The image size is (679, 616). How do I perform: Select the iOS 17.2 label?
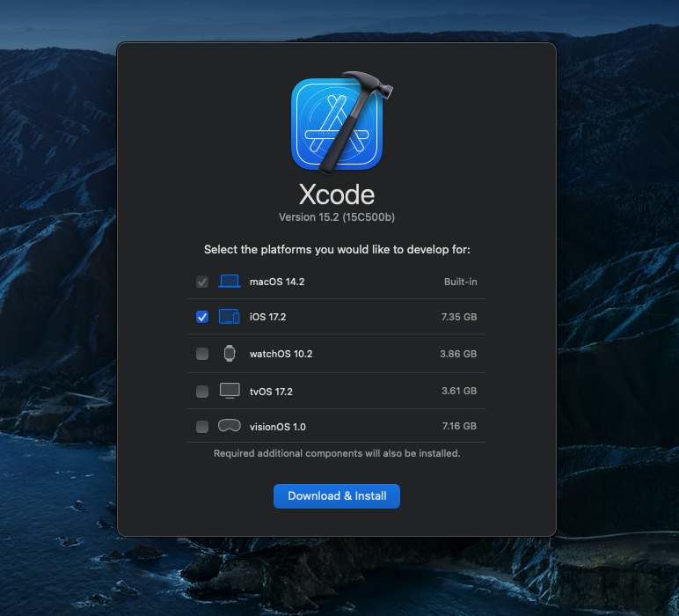267,317
